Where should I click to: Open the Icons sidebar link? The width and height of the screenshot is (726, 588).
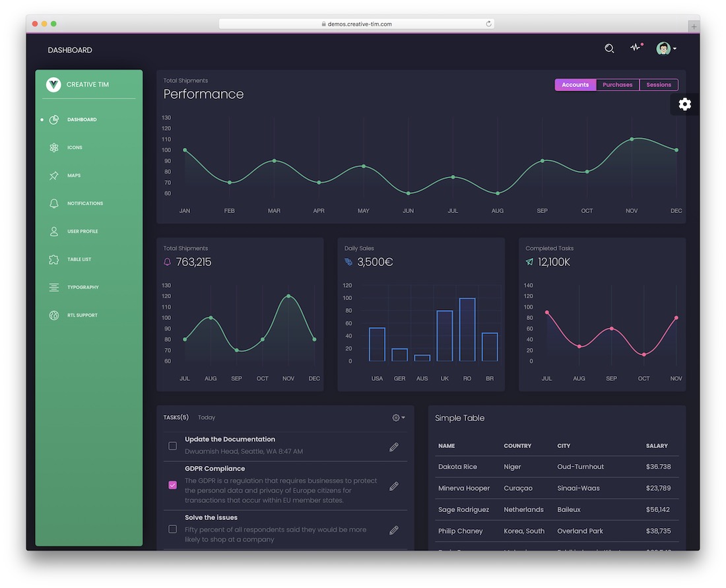pos(75,147)
